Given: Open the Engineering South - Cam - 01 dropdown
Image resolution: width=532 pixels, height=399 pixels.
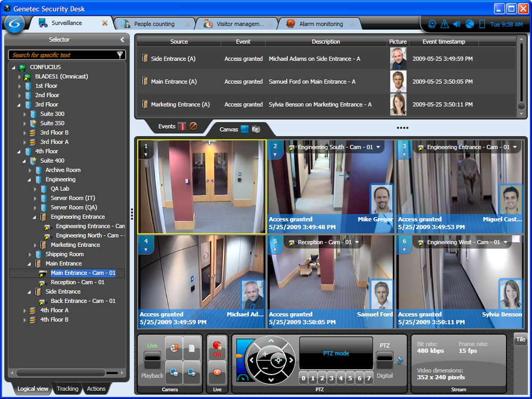Looking at the screenshot, I should coord(378,147).
